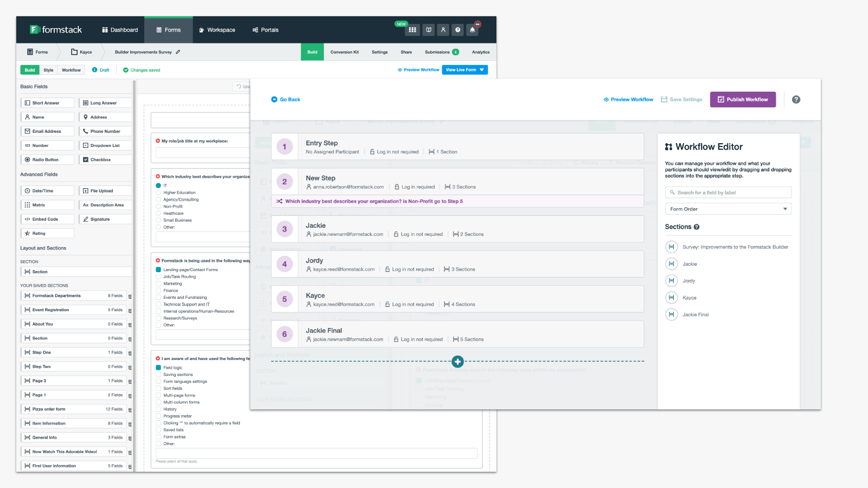This screenshot has width=868, height=488.
Task: Open the documentation book icon in header
Action: click(429, 30)
